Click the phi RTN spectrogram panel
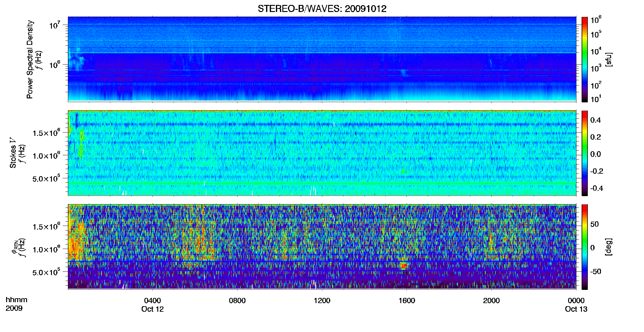The image size is (644, 332). tap(322, 247)
